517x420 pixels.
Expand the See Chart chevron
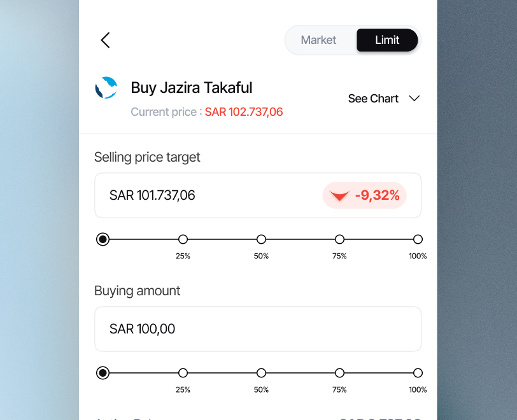coord(414,99)
